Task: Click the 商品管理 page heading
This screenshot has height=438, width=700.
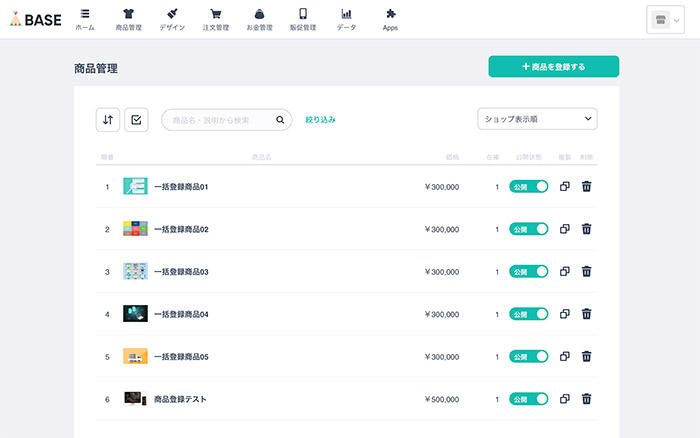Action: click(96, 68)
